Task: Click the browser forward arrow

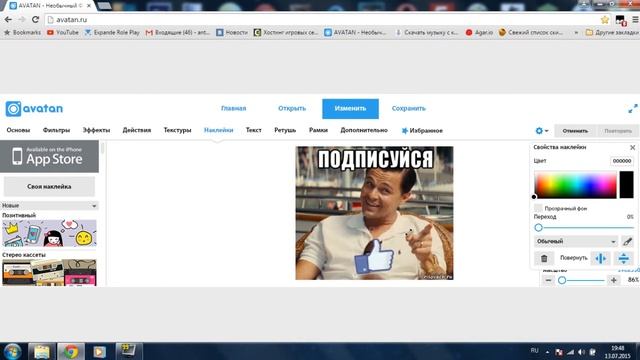Action: 22,19
